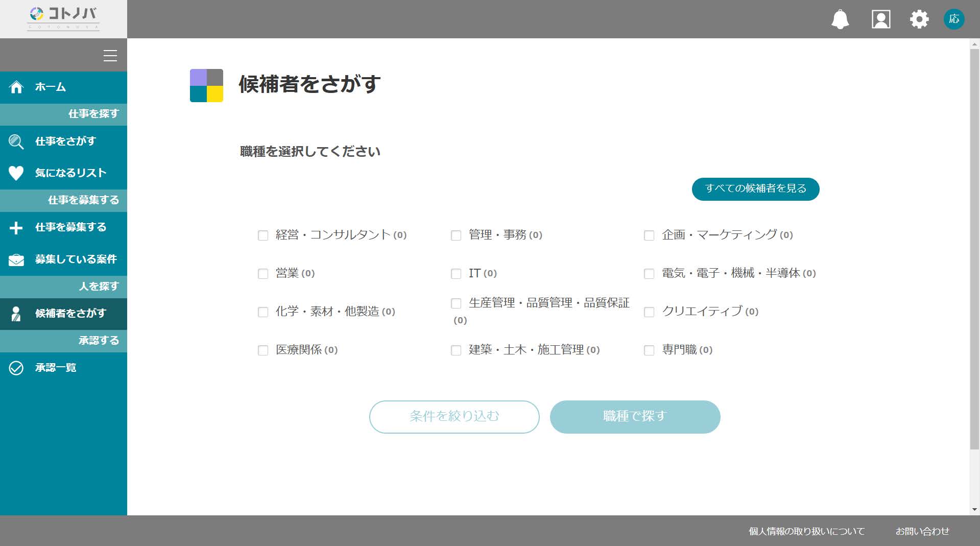Click the heart icon for 気になるリスト
Image resolution: width=980 pixels, height=546 pixels.
pyautogui.click(x=16, y=173)
